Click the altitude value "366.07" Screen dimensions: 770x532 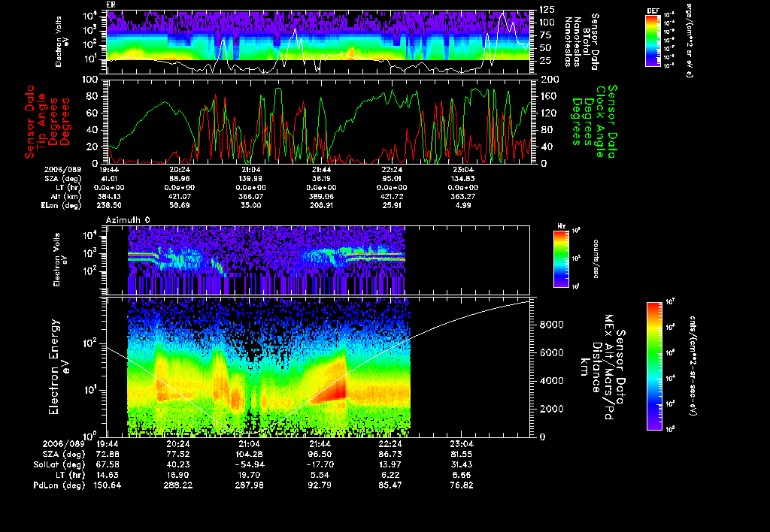click(x=250, y=196)
